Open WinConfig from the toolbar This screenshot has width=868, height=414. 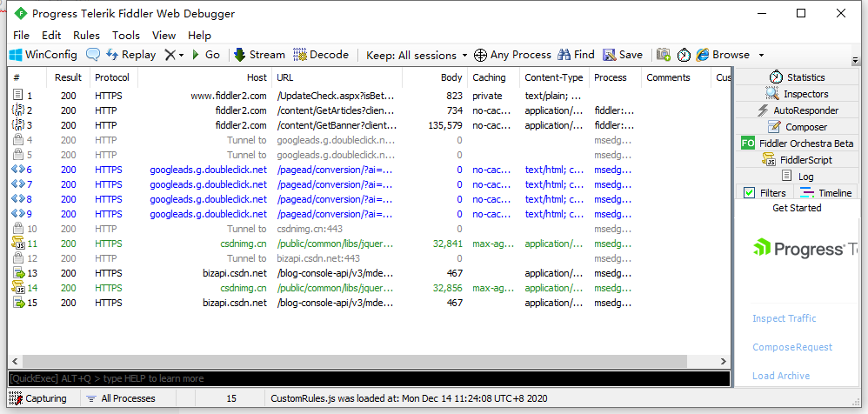43,55
